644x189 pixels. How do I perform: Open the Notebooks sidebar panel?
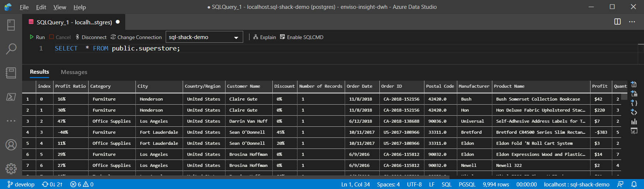click(x=11, y=73)
